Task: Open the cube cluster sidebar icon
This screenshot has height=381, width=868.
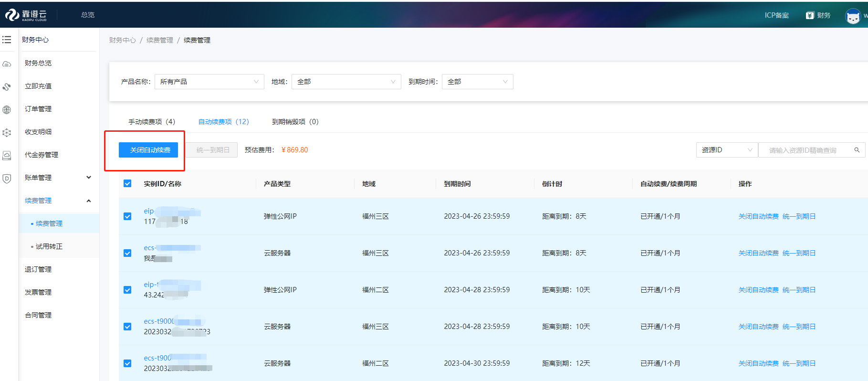Action: click(x=7, y=133)
